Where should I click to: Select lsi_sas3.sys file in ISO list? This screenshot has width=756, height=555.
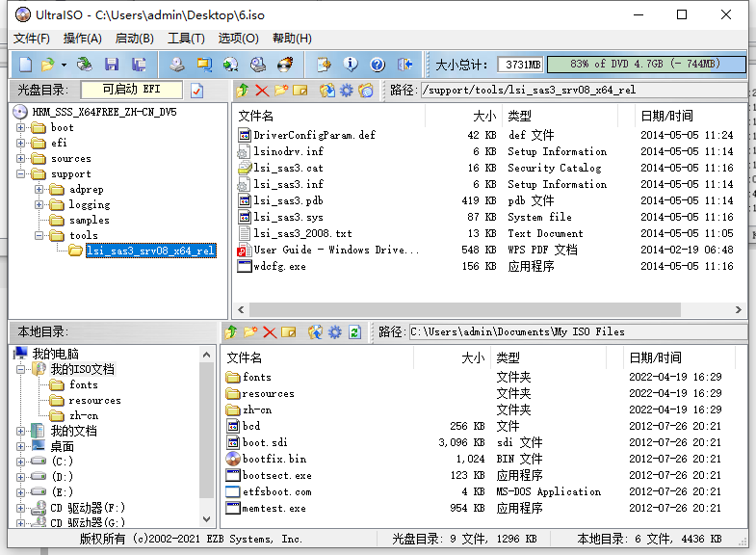(288, 217)
